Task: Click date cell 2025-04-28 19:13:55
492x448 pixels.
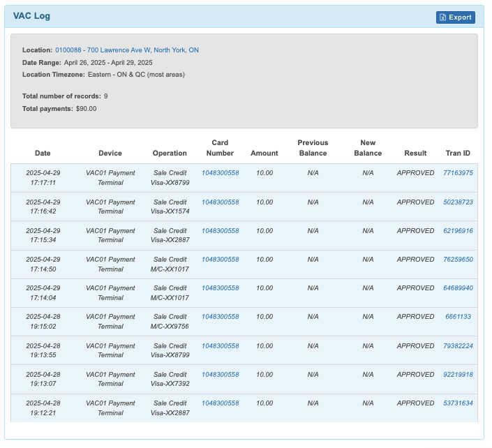Action: (x=43, y=350)
